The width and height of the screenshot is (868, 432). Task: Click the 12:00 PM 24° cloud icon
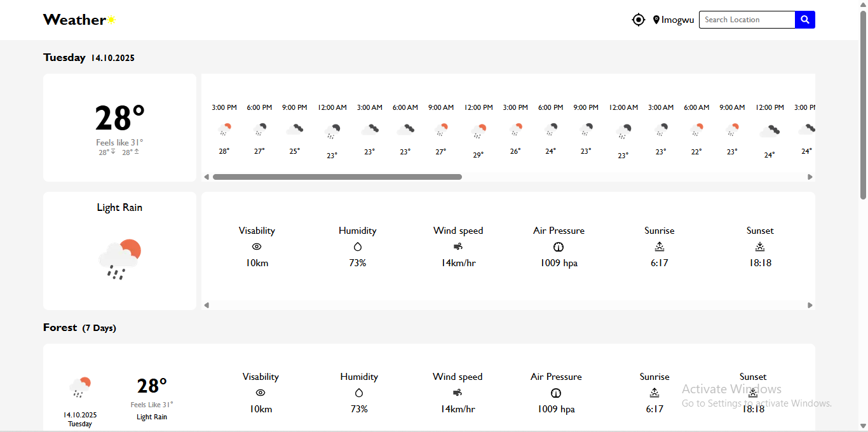tap(770, 132)
